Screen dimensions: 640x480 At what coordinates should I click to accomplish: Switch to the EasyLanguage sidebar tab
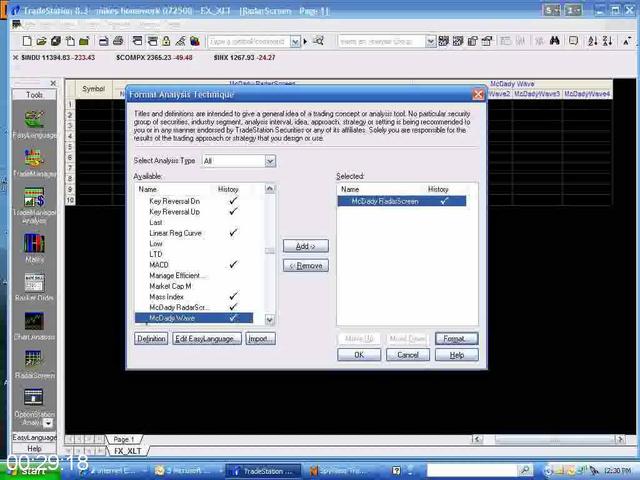coord(34,438)
